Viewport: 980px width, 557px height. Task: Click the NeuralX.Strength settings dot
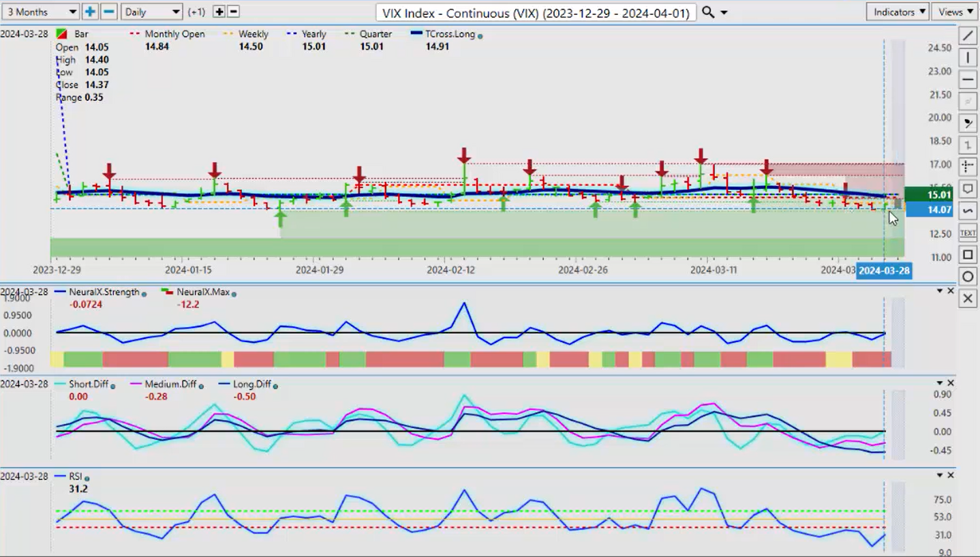click(x=144, y=294)
